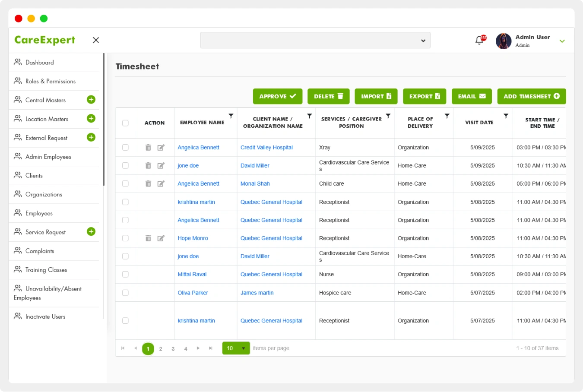Open the notifications bell

pos(479,40)
